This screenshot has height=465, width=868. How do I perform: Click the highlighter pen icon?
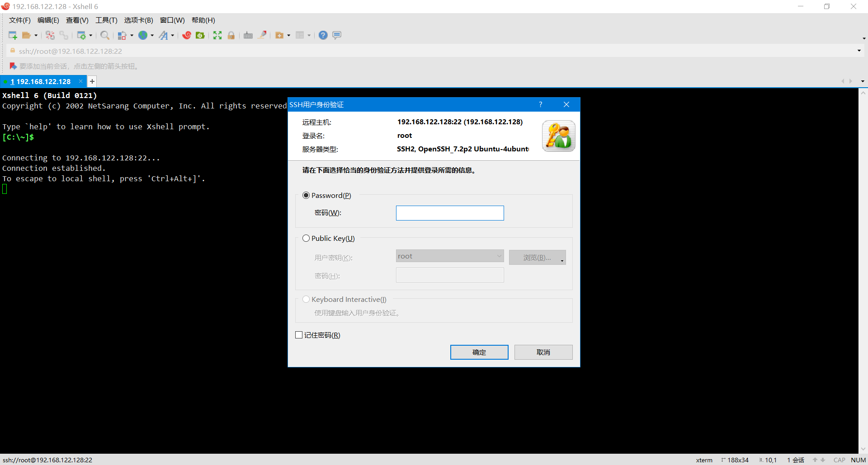(x=262, y=35)
